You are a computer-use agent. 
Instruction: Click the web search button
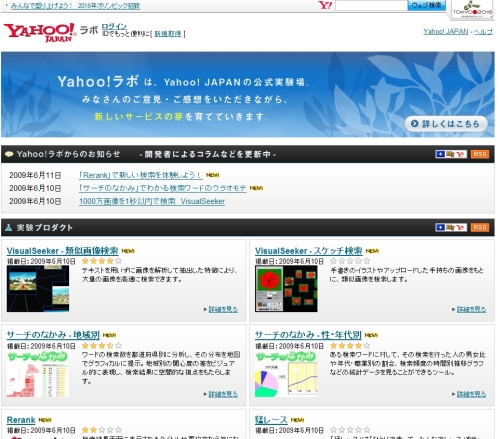tap(426, 5)
